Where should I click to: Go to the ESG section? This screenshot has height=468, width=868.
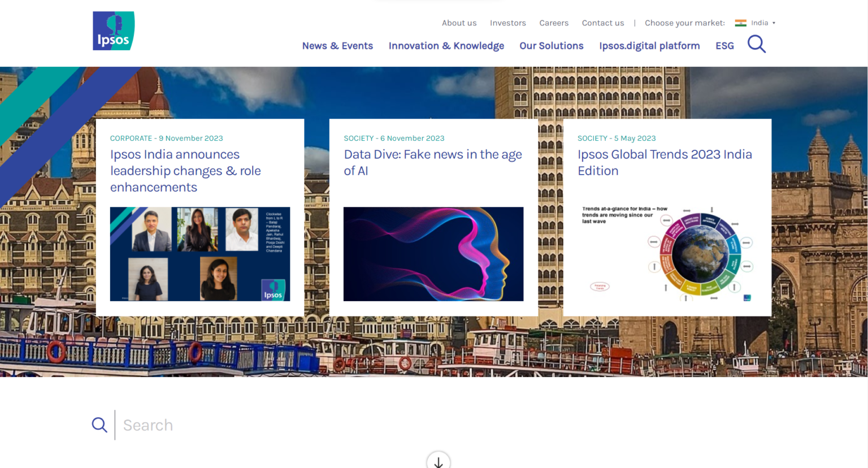pos(724,46)
